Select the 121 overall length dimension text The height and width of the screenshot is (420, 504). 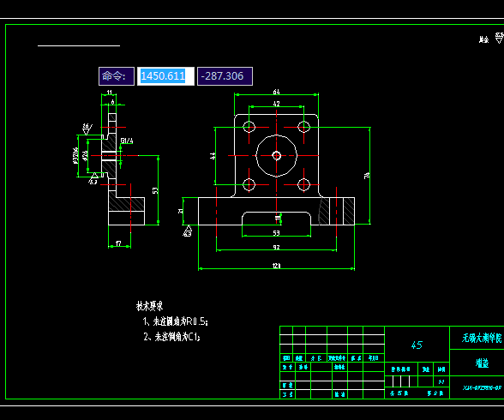click(276, 266)
